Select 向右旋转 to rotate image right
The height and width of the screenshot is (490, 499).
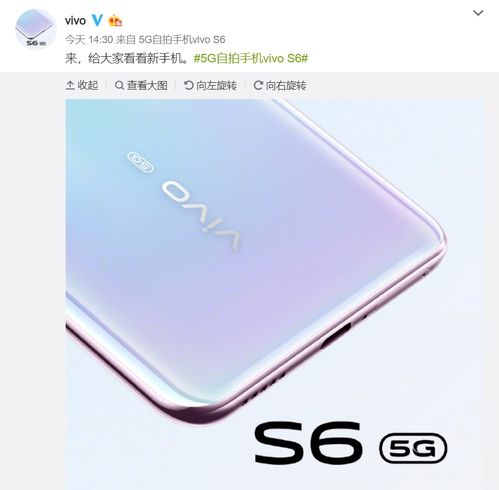pos(280,85)
